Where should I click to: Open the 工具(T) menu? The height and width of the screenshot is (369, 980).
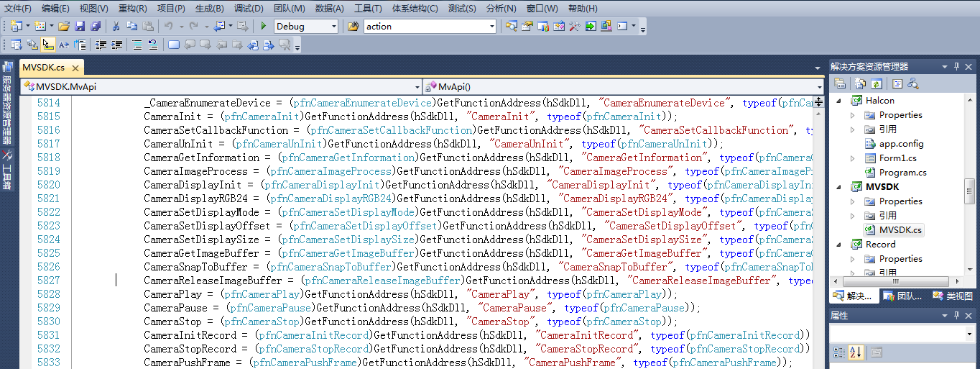pos(368,9)
